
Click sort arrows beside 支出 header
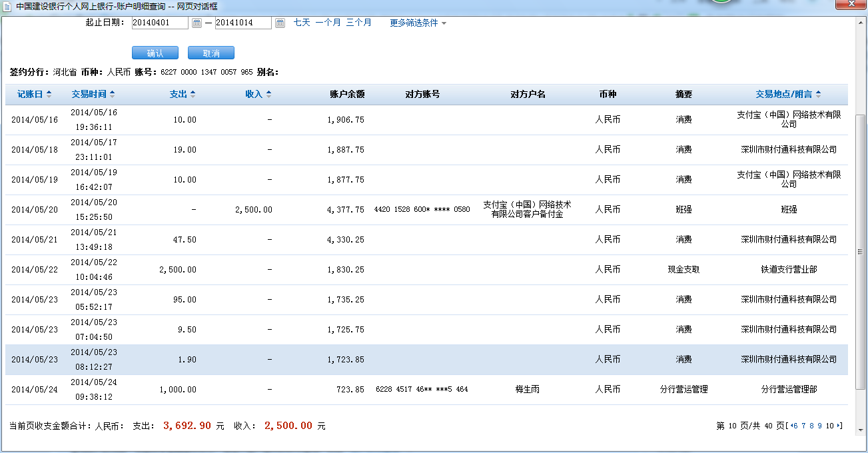point(193,95)
